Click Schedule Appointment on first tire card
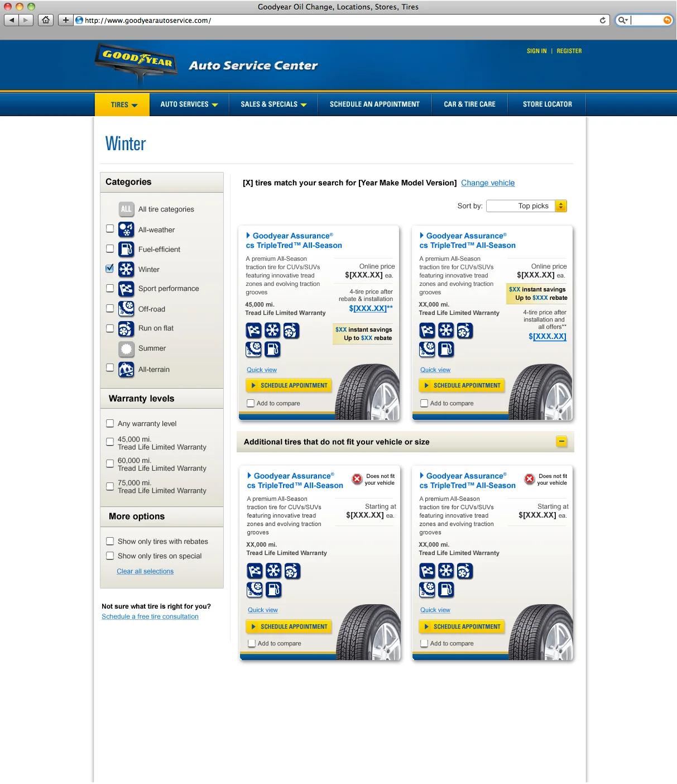 click(x=289, y=385)
